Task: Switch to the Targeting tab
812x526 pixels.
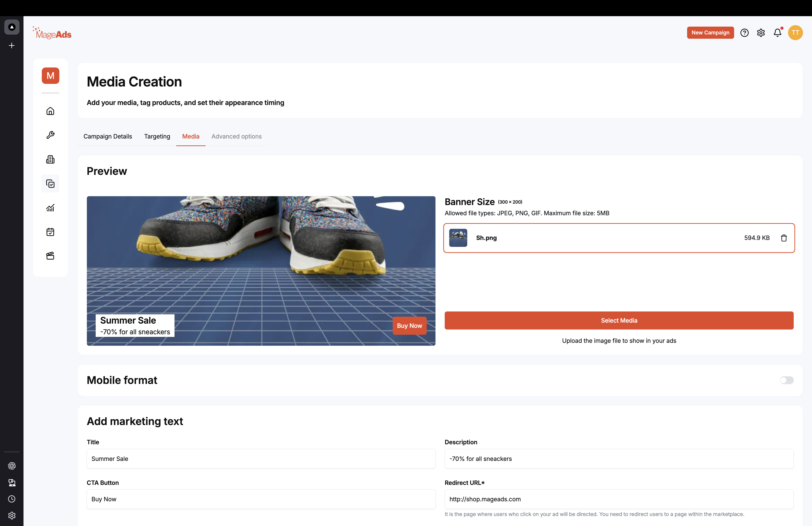Action: pos(157,136)
